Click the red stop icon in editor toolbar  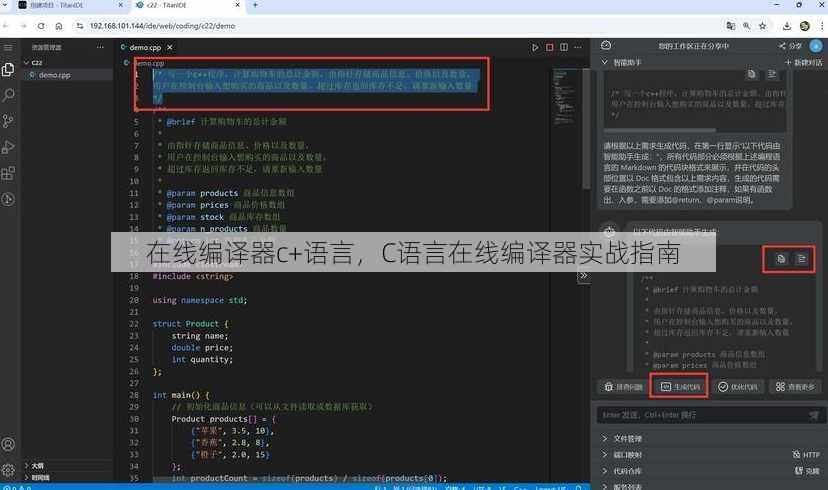pyautogui.click(x=550, y=48)
